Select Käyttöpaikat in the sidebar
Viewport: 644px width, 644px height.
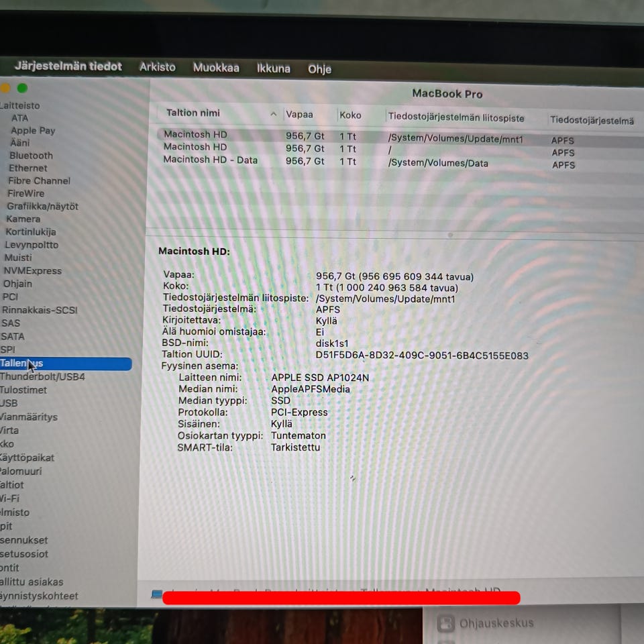(27, 458)
